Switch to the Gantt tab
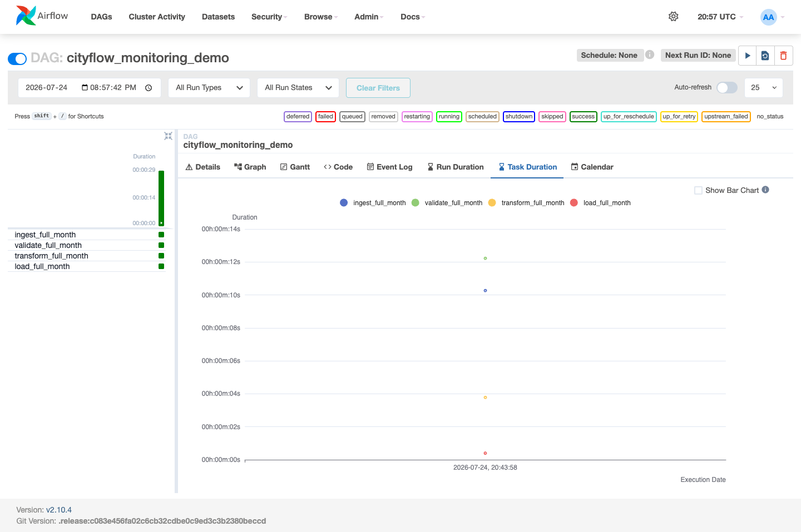The height and width of the screenshot is (532, 801). click(x=295, y=167)
